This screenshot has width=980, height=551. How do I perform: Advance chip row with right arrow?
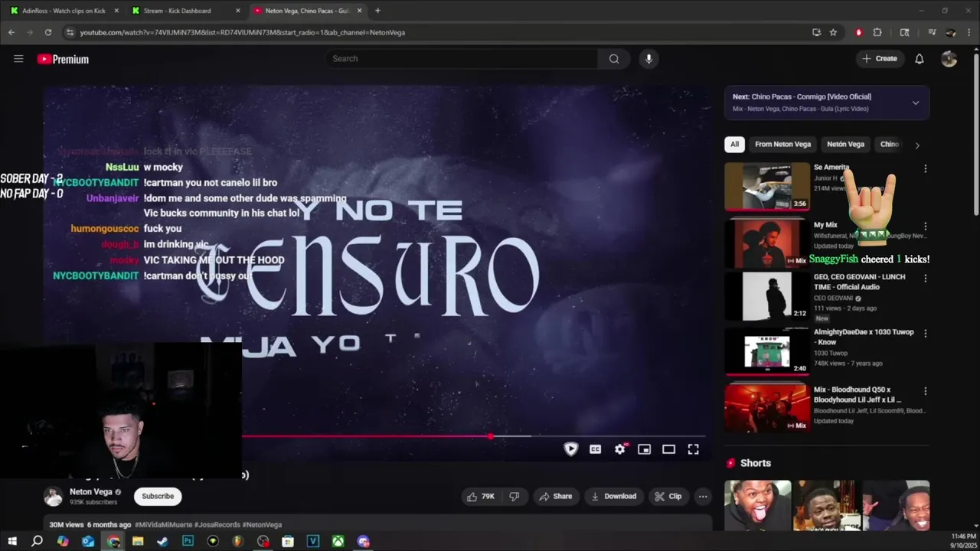pyautogui.click(x=917, y=145)
